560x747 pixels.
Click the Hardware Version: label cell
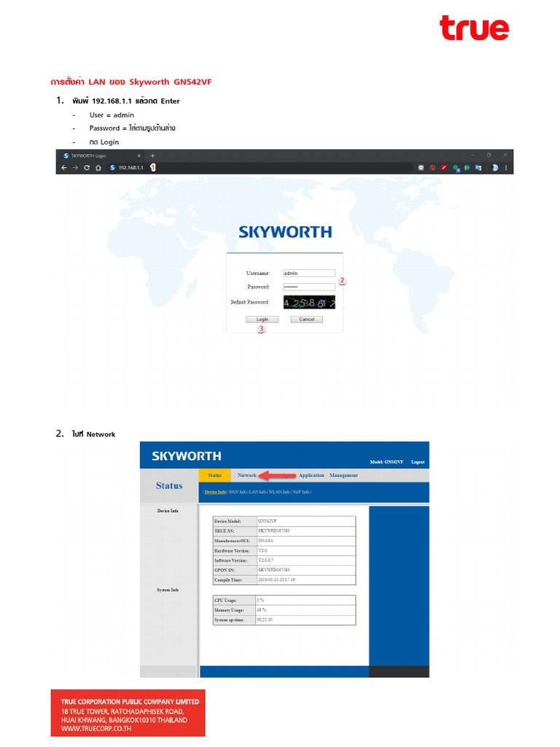coord(235,551)
